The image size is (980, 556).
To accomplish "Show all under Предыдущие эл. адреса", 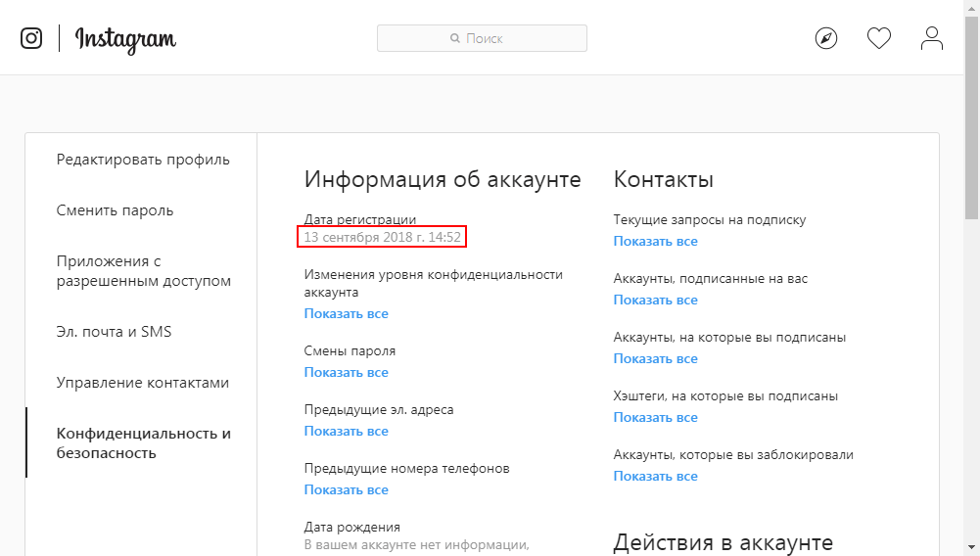I will pyautogui.click(x=347, y=431).
